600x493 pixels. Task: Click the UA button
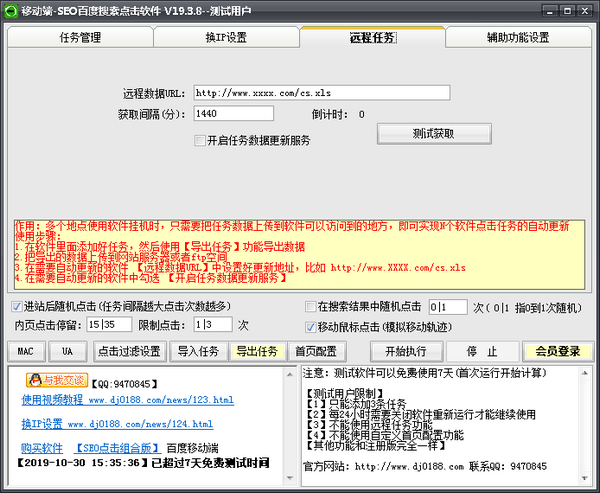pos(68,351)
